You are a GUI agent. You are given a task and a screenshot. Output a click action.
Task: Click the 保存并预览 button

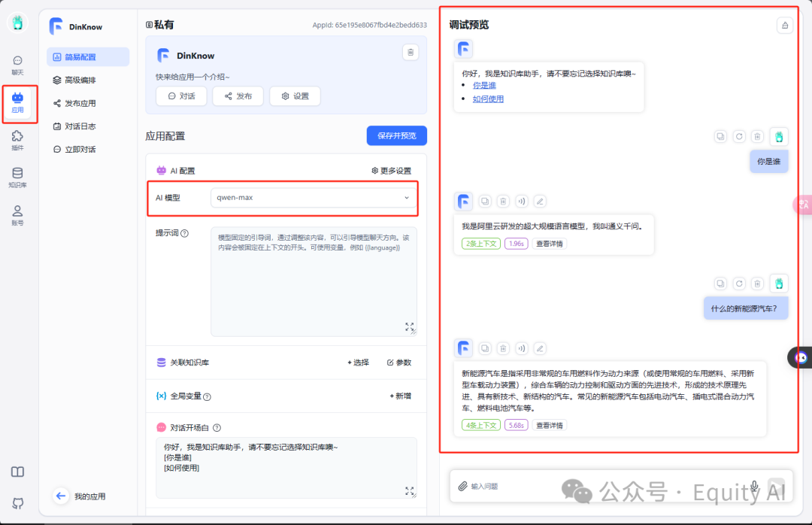[x=397, y=136]
